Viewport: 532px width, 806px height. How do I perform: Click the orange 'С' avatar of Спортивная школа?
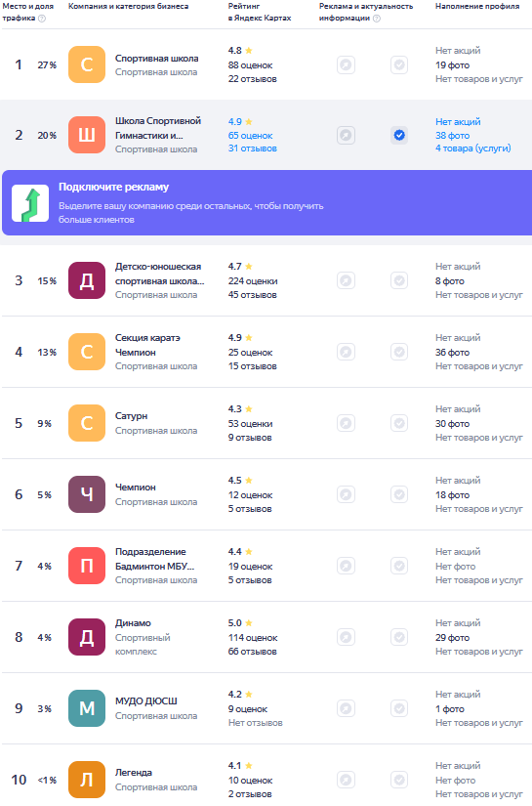tap(87, 64)
